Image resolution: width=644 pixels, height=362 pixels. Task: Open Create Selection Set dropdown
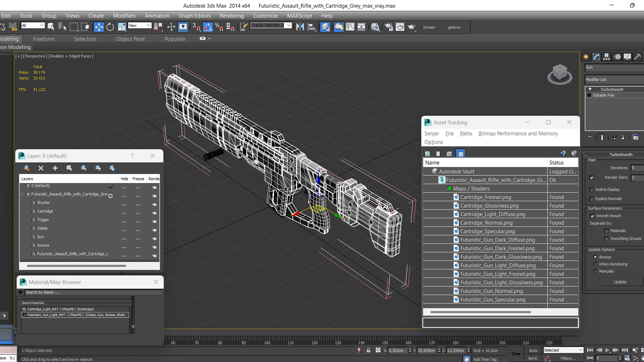(x=271, y=25)
